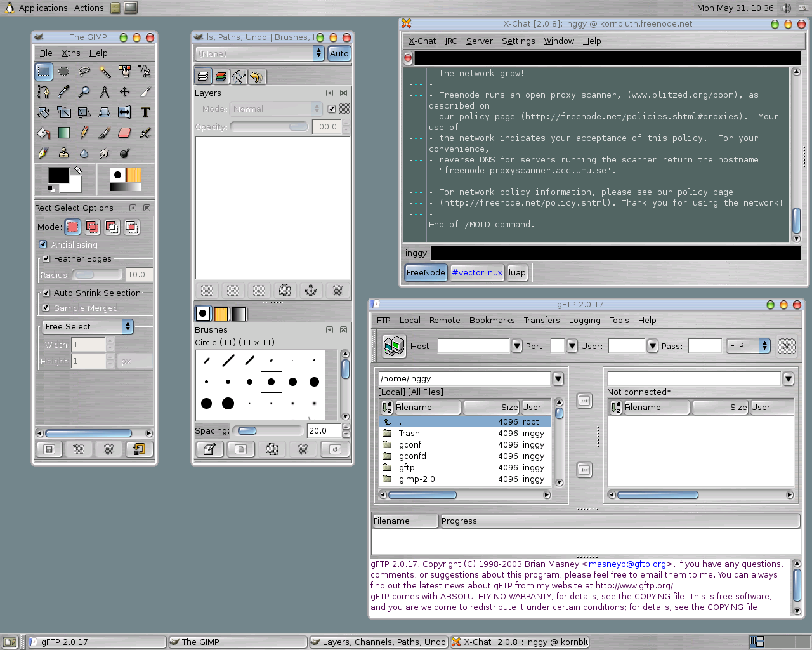The height and width of the screenshot is (650, 812).
Task: Select the Ellipse Select tool in GIMP toolbox
Action: pyautogui.click(x=63, y=72)
